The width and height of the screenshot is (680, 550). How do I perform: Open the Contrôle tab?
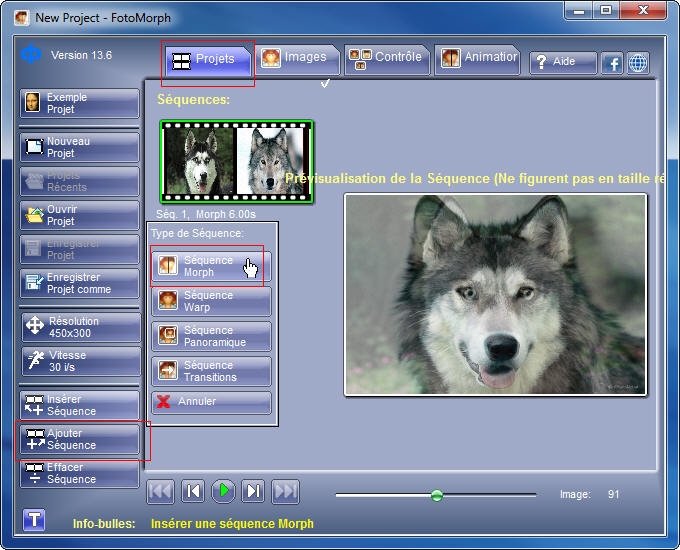[387, 59]
